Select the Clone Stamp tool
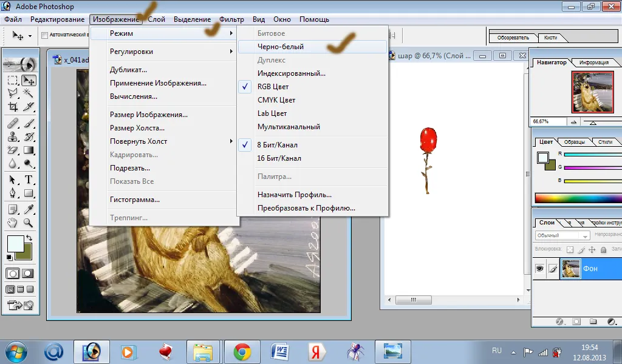The width and height of the screenshot is (622, 364). pyautogui.click(x=13, y=136)
